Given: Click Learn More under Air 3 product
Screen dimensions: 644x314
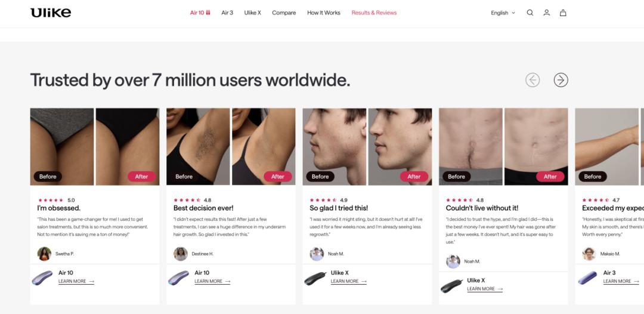Looking at the screenshot, I should click(621, 282).
